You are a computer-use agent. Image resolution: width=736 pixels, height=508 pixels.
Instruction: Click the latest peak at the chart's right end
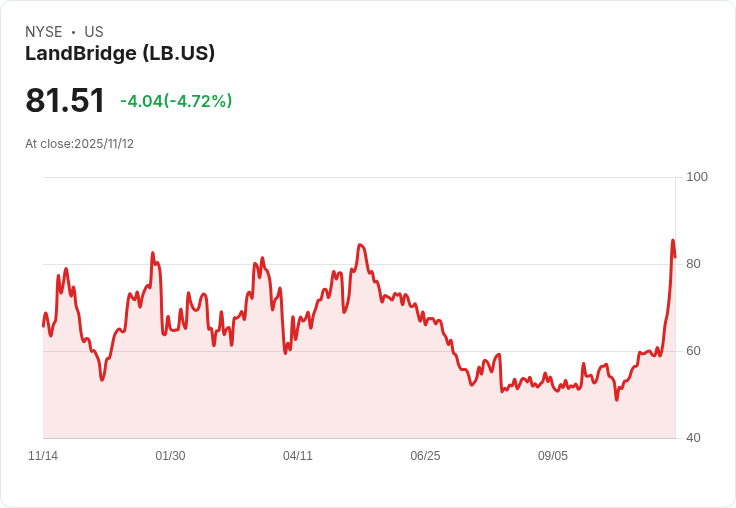point(673,241)
